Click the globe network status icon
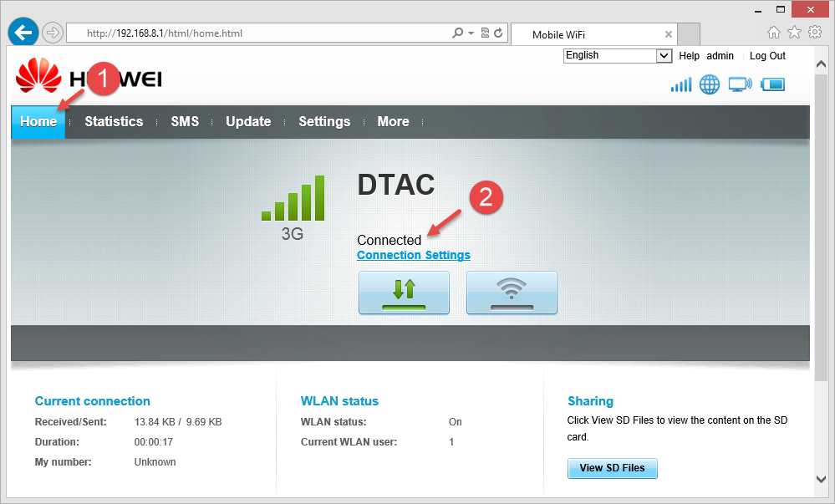Image resolution: width=835 pixels, height=504 pixels. tap(710, 84)
